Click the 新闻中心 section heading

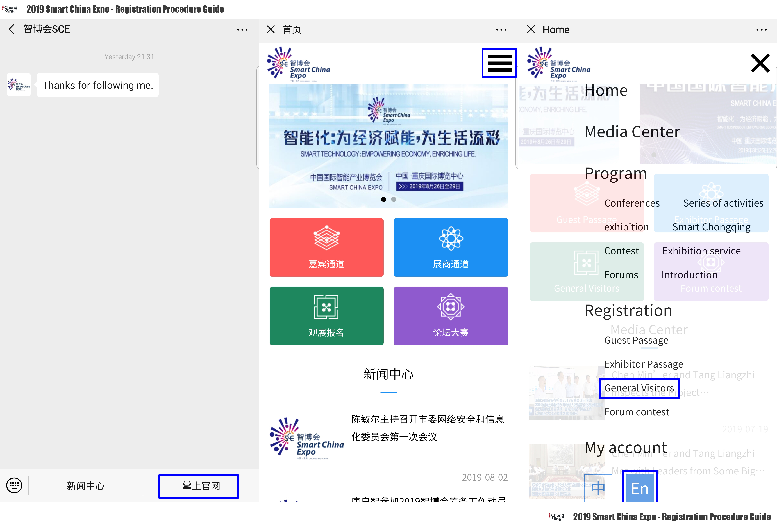point(388,374)
